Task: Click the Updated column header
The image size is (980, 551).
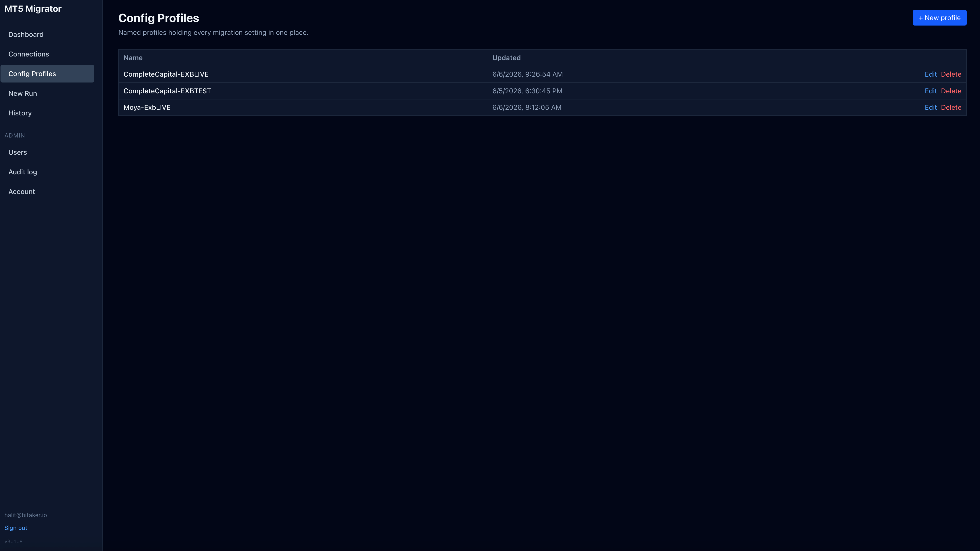Action: coord(506,58)
